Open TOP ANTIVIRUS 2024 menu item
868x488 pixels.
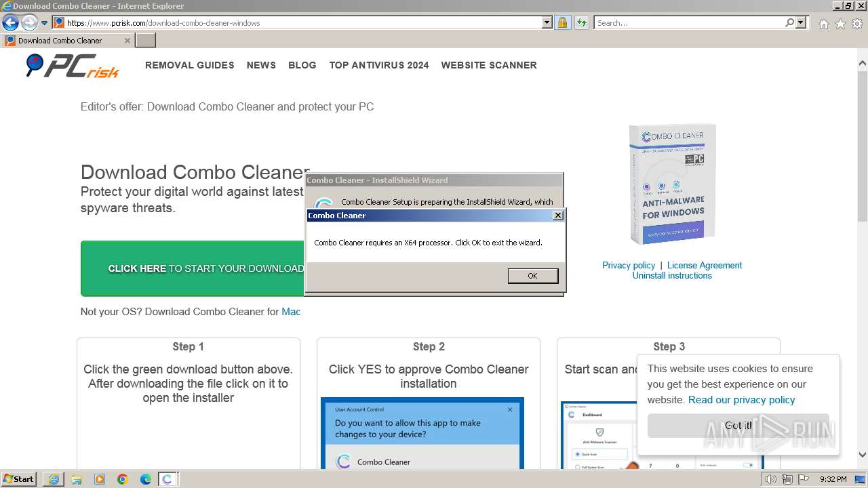point(379,65)
